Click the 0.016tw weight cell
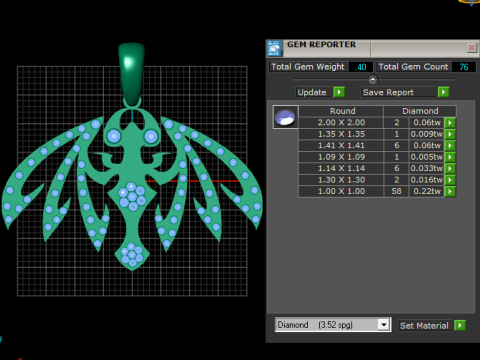This screenshot has width=480, height=360. coord(427,180)
